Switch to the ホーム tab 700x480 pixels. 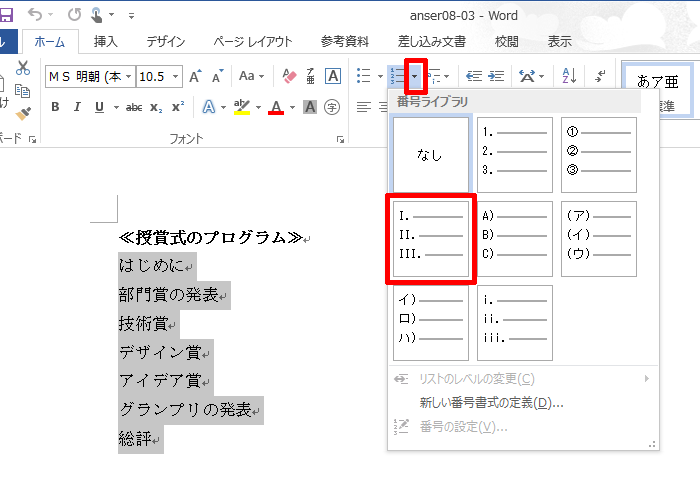click(50, 42)
